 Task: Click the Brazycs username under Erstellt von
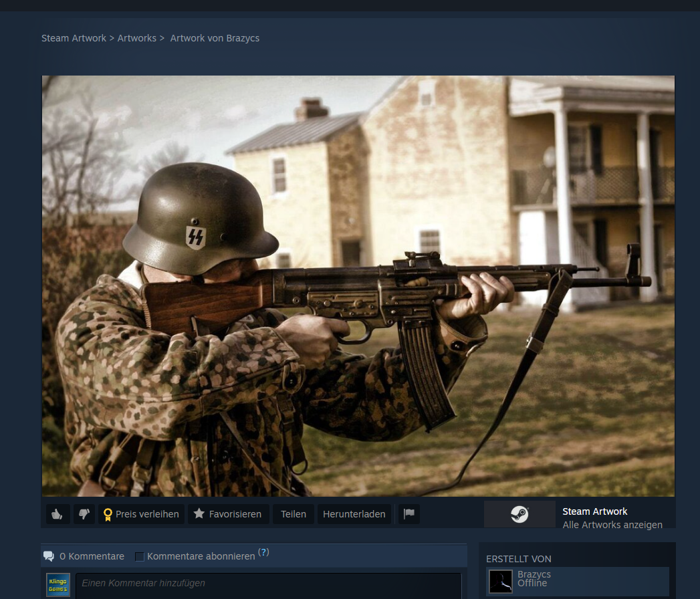[534, 574]
